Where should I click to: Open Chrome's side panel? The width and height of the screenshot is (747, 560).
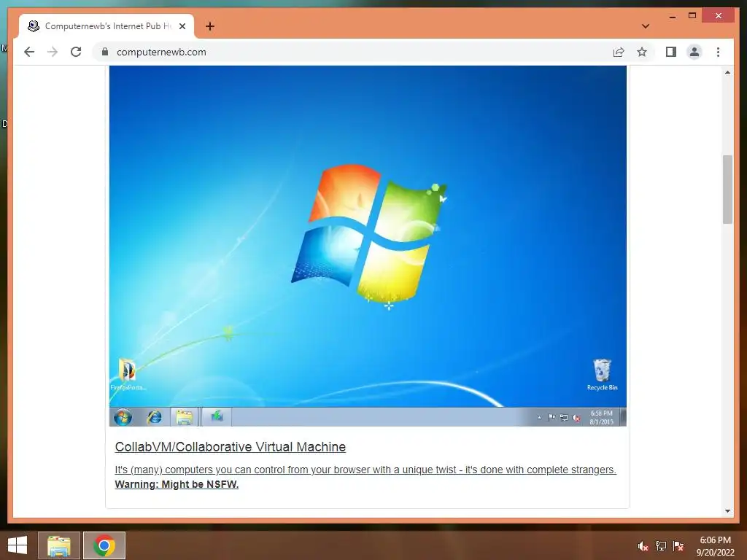coord(671,52)
